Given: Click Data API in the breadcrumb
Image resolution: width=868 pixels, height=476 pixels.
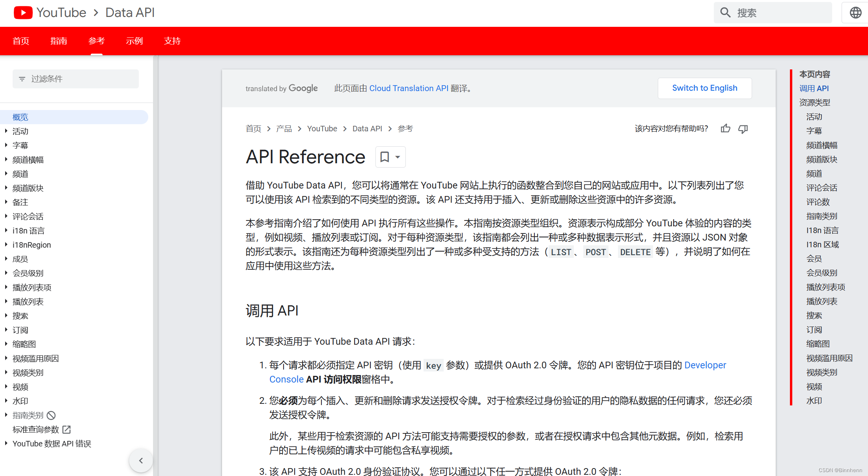Looking at the screenshot, I should (x=367, y=129).
